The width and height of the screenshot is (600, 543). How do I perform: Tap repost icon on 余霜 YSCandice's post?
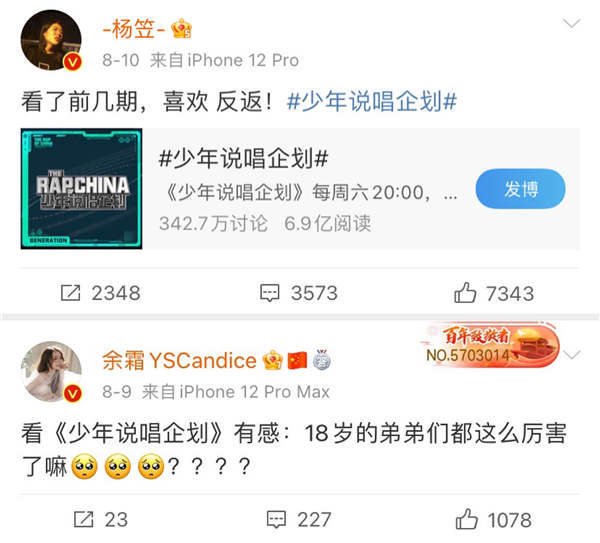pos(83,519)
